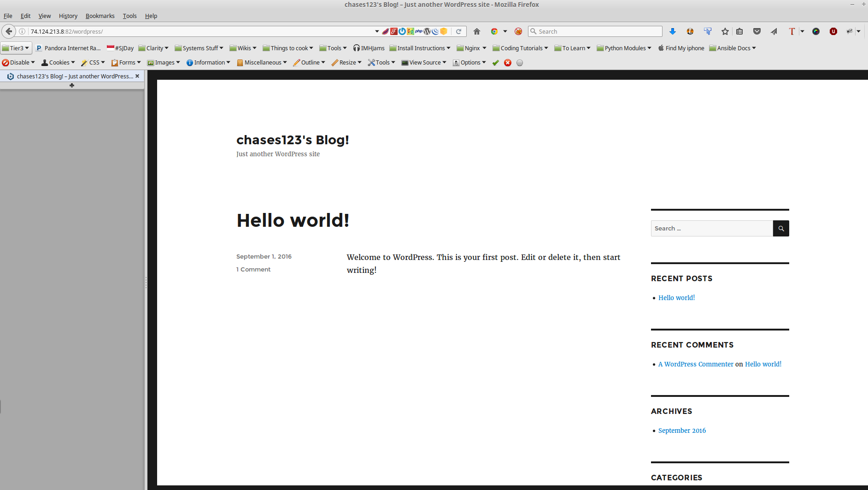Image resolution: width=868 pixels, height=490 pixels.
Task: Toggle the gray circle indicator in developer toolbar
Action: 520,63
